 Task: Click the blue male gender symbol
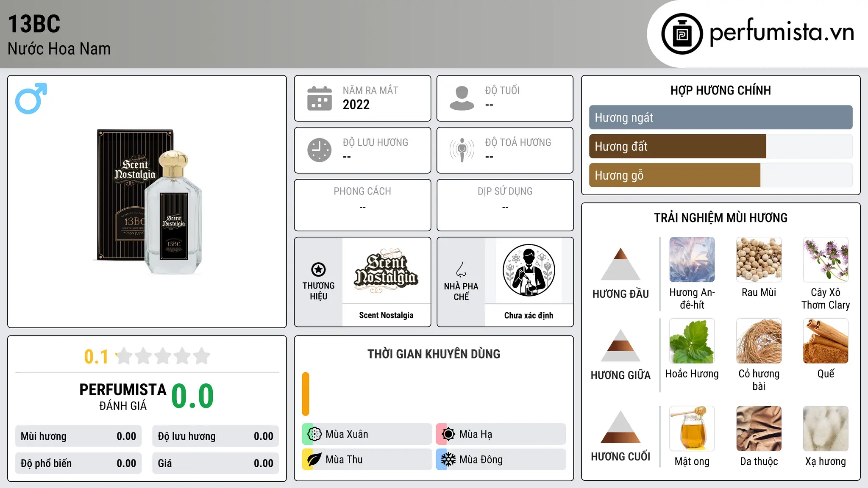point(31,98)
